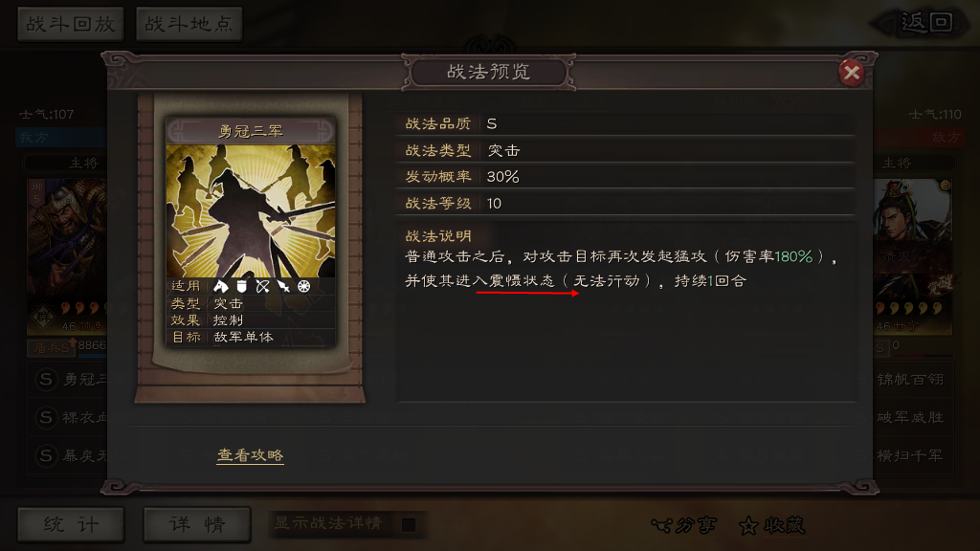980x551 pixels.
Task: Open the 查看攻略 guide link
Action: pyautogui.click(x=250, y=455)
